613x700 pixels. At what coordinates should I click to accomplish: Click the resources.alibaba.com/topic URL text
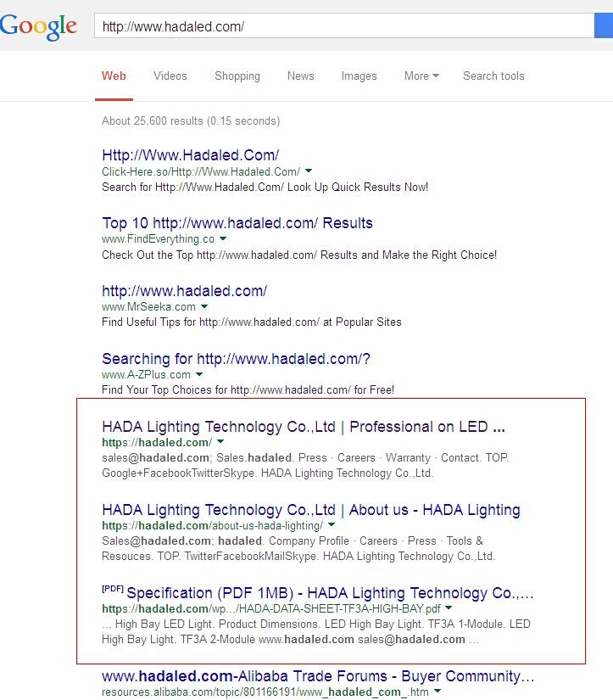click(265, 692)
